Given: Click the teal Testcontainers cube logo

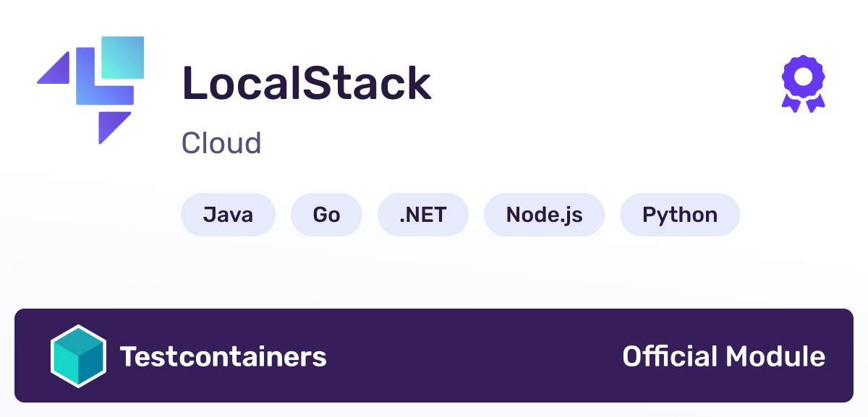Looking at the screenshot, I should coord(78,356).
